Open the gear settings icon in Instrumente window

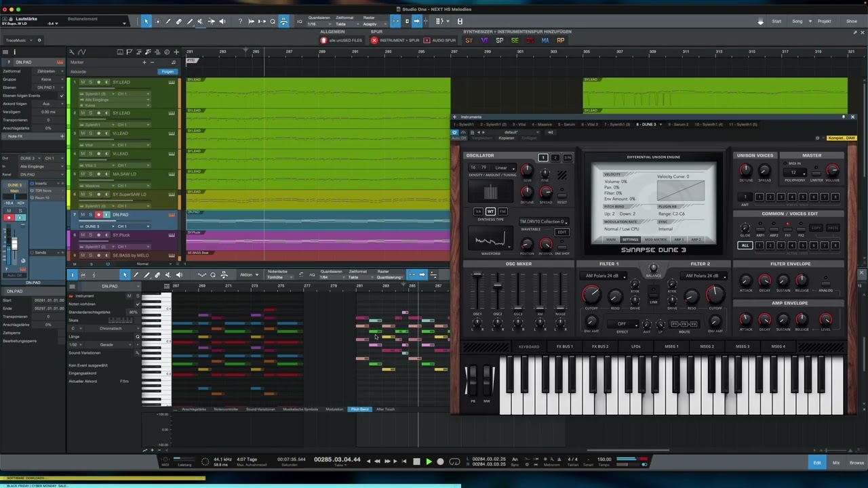817,138
